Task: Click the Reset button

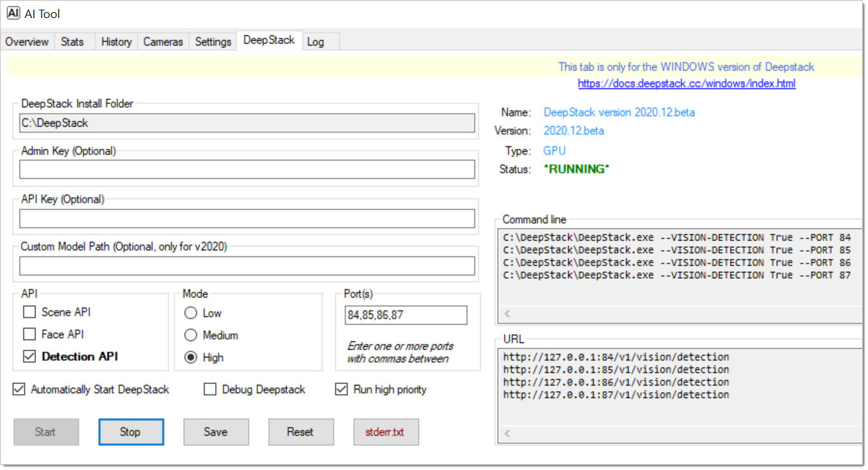Action: [x=301, y=431]
